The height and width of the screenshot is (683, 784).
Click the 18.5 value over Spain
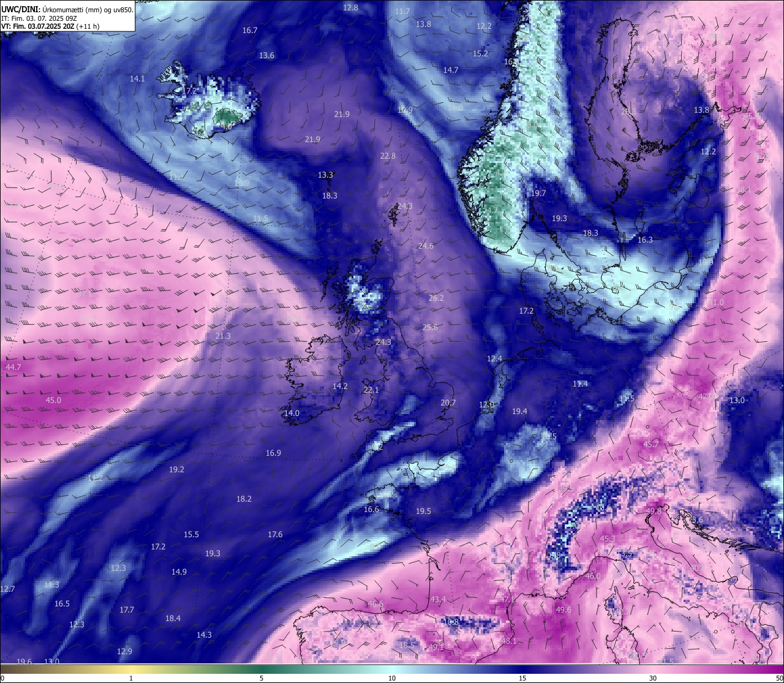(x=407, y=645)
